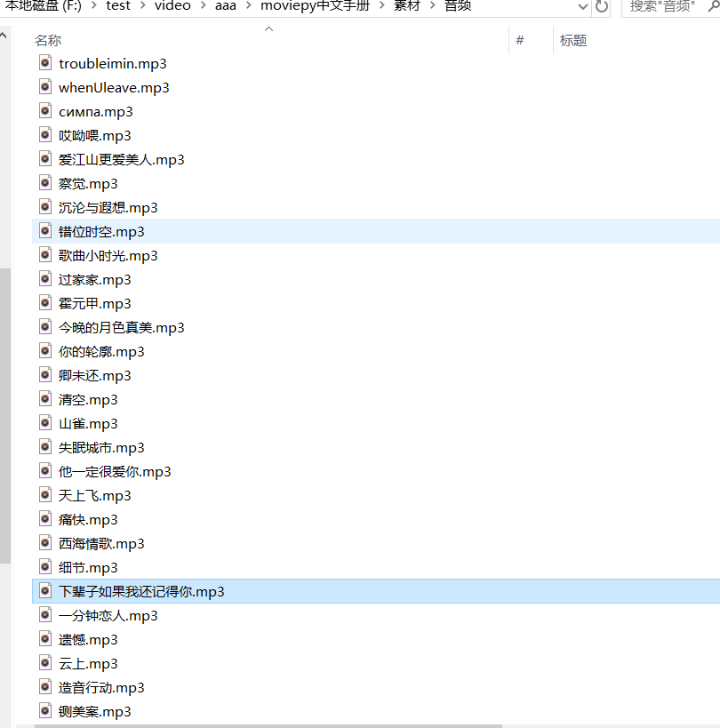Click the icon of 一分钟恋人.mp3
The image size is (720, 728).
(x=45, y=615)
